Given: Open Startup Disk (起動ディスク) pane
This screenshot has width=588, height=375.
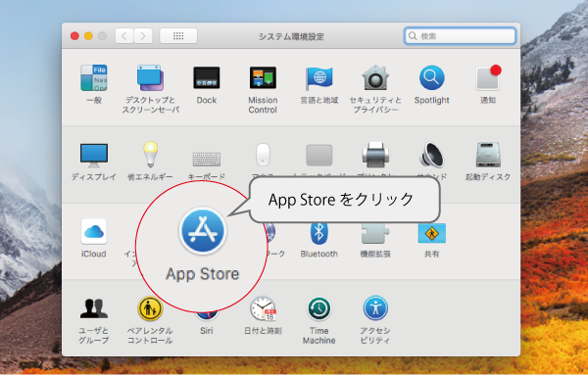Looking at the screenshot, I should [x=488, y=155].
